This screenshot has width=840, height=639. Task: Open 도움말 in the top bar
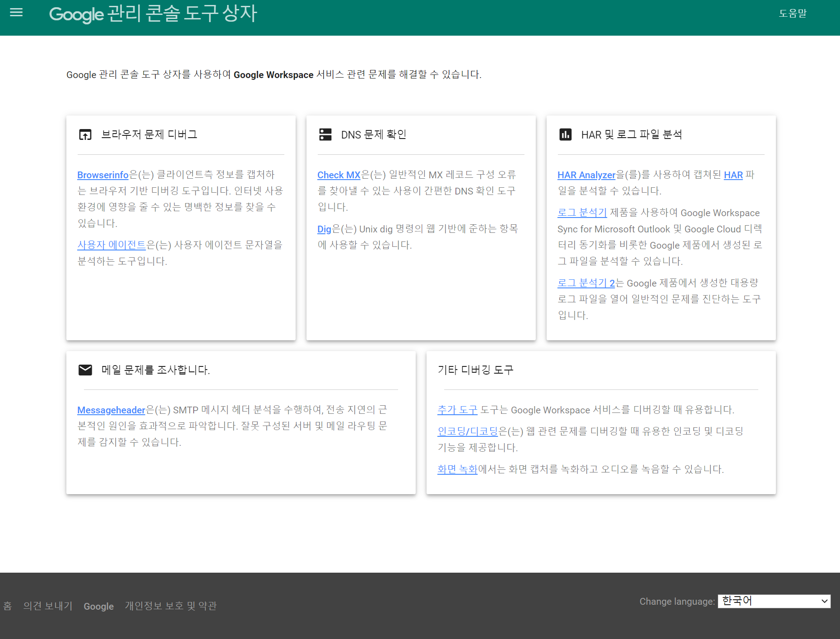coord(794,14)
